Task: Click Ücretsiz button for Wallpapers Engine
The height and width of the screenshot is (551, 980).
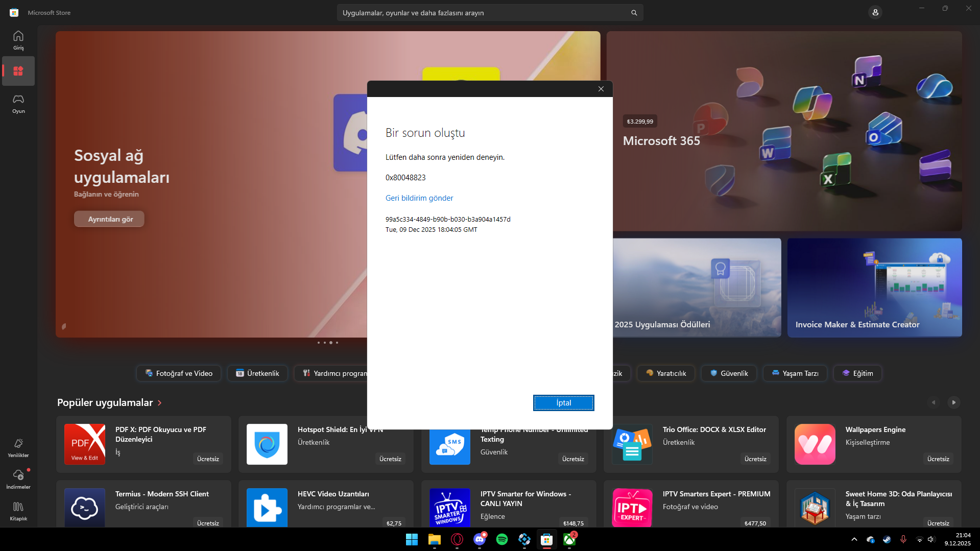Action: coord(938,459)
